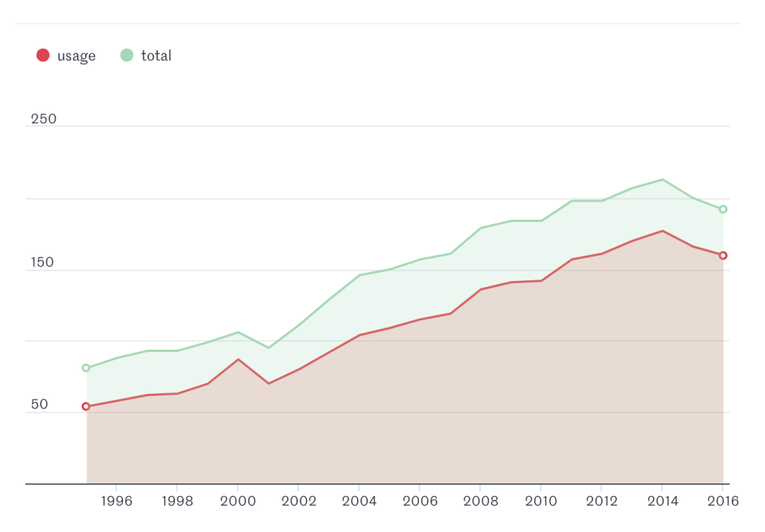Viewport: 765px width, 532px height.
Task: Click the red usage legend dot
Action: pos(43,55)
